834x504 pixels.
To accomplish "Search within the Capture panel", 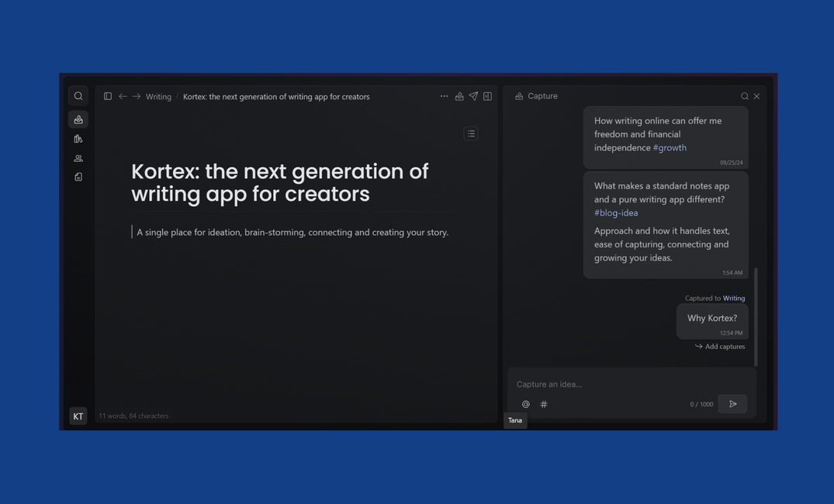I will [745, 96].
